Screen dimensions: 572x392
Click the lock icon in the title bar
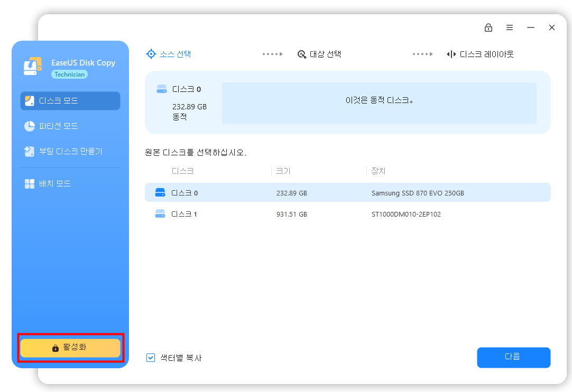(x=488, y=27)
